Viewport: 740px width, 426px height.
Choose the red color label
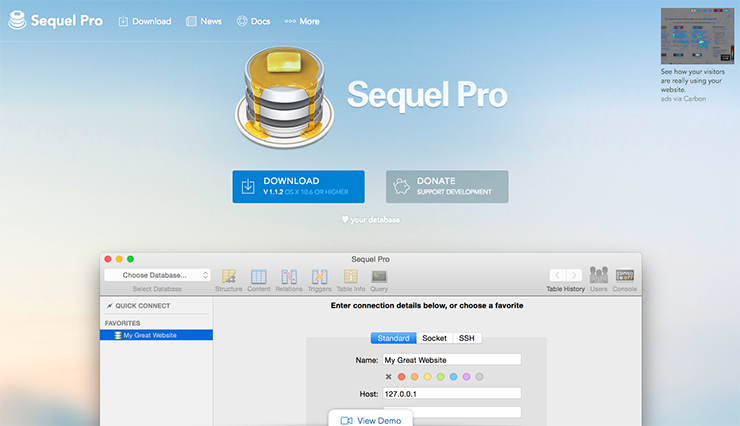coord(402,376)
